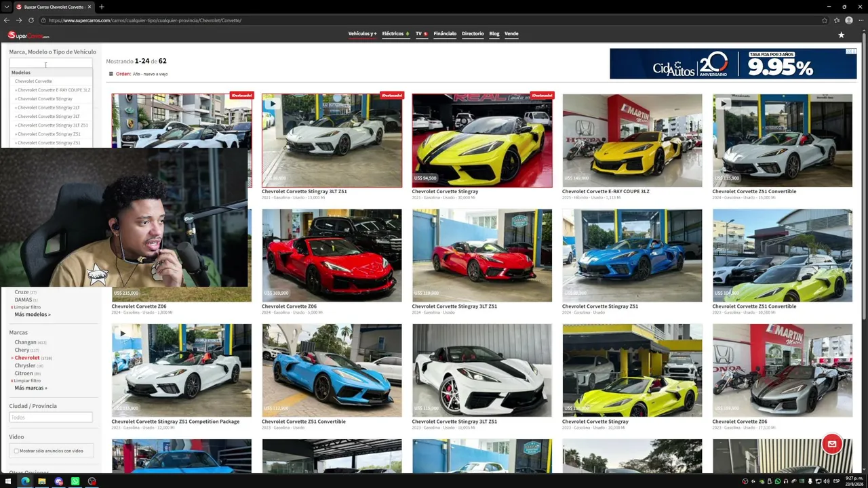
Task: Select the Chevrolet brand filter
Action: 27,358
